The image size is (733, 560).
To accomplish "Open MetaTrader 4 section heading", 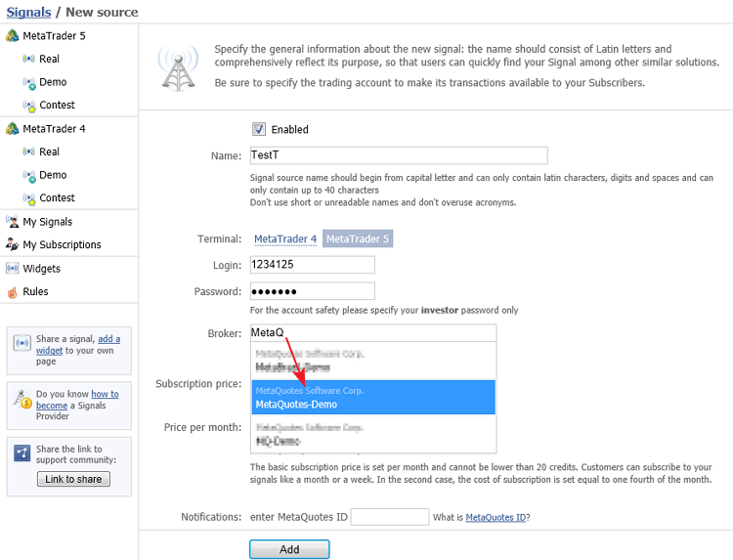I will (54, 129).
